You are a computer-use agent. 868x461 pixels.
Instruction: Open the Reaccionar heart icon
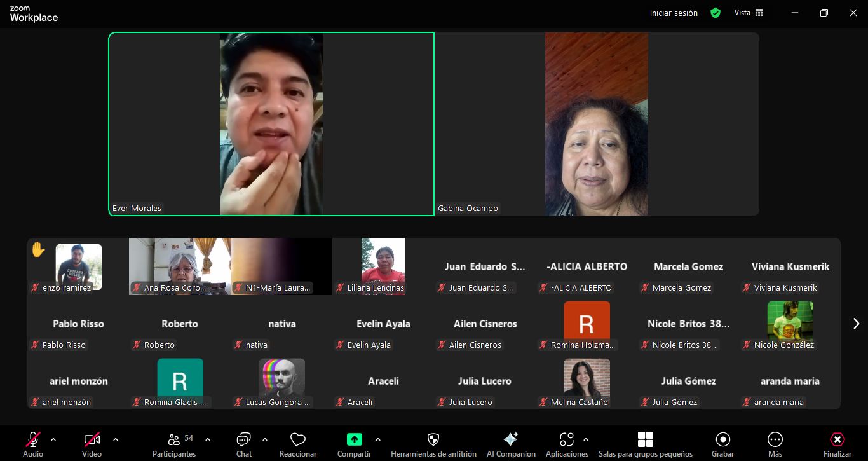[298, 440]
